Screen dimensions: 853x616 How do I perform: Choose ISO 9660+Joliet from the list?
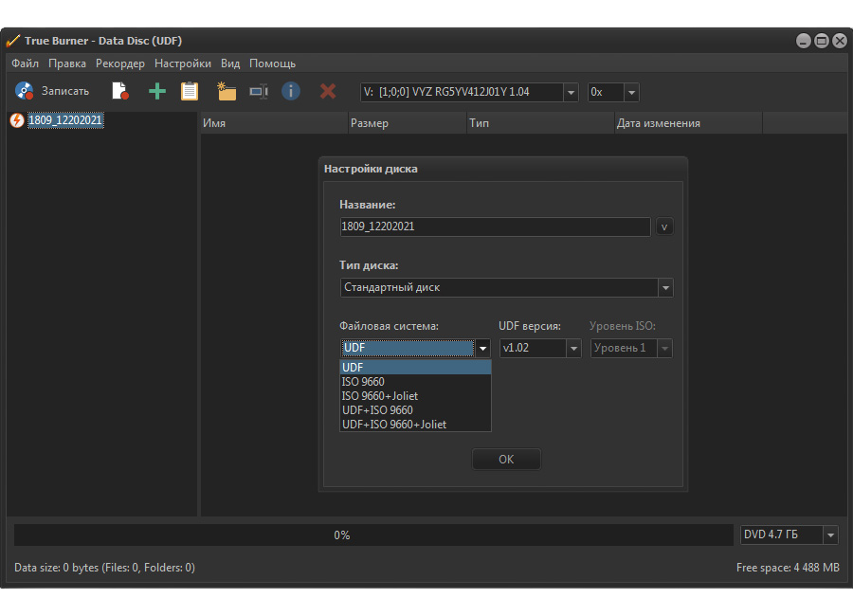point(380,396)
